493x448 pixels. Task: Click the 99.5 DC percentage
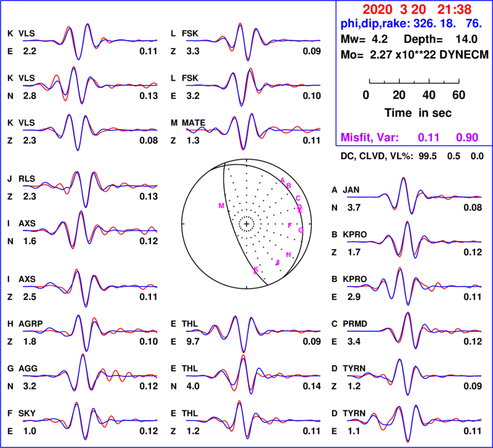[428, 157]
